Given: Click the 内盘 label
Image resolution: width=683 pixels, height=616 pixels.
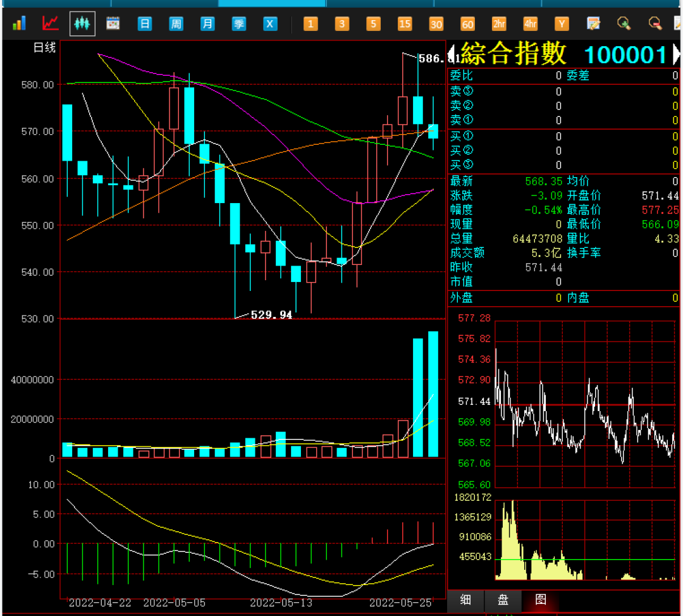Looking at the screenshot, I should point(577,298).
